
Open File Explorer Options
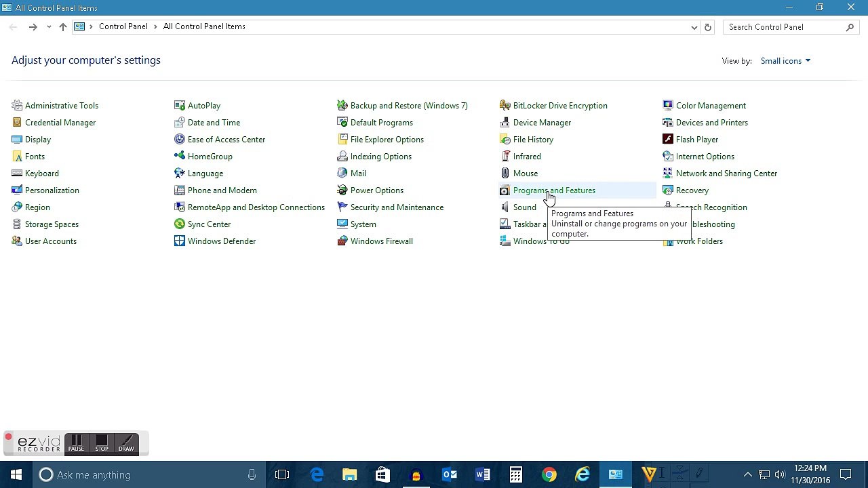[387, 140]
